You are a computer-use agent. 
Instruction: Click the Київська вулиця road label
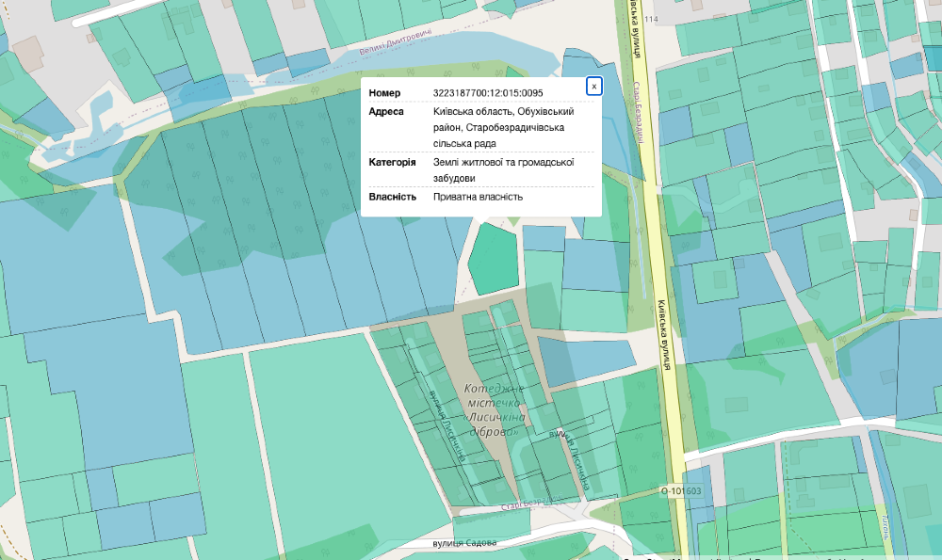[663, 336]
